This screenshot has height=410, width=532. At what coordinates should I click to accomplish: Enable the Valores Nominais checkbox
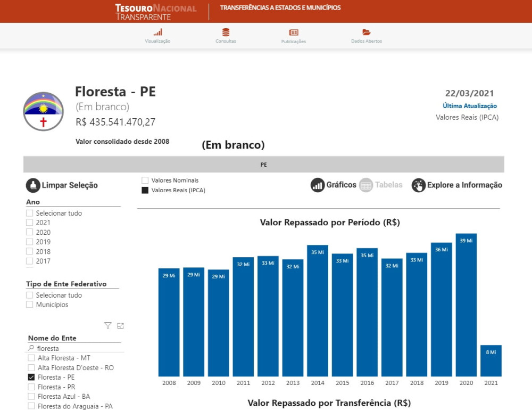[145, 181]
